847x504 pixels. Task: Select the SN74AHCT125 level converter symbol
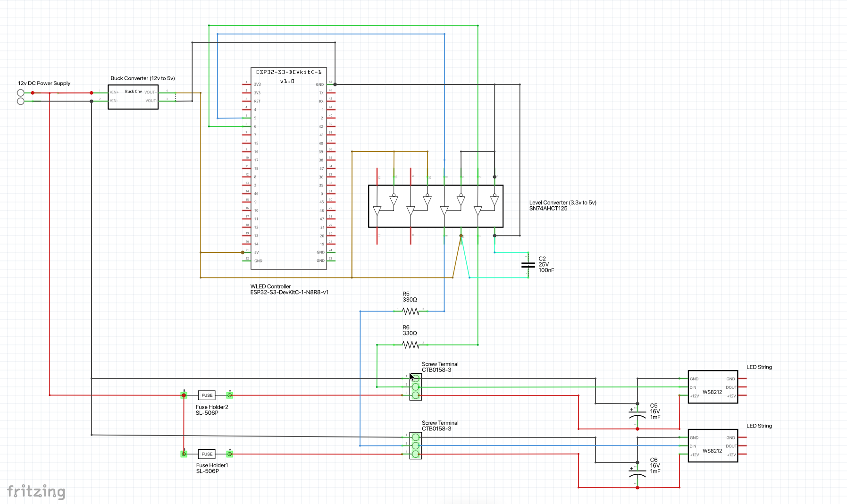(436, 206)
